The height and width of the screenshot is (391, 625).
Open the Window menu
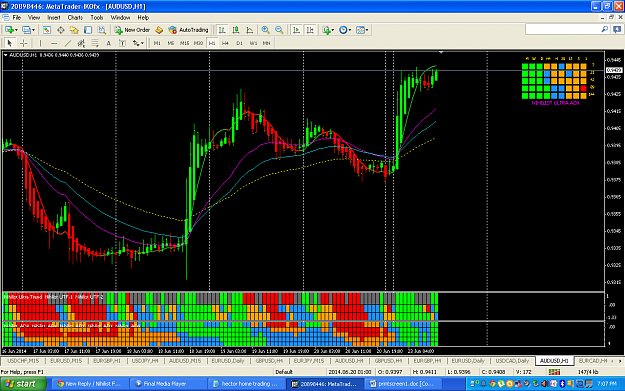click(x=120, y=18)
